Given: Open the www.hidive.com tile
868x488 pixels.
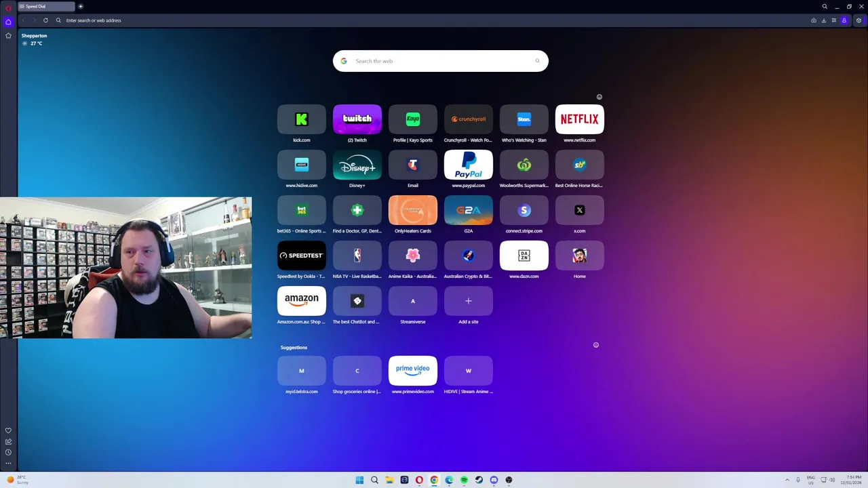Looking at the screenshot, I should 302,165.
